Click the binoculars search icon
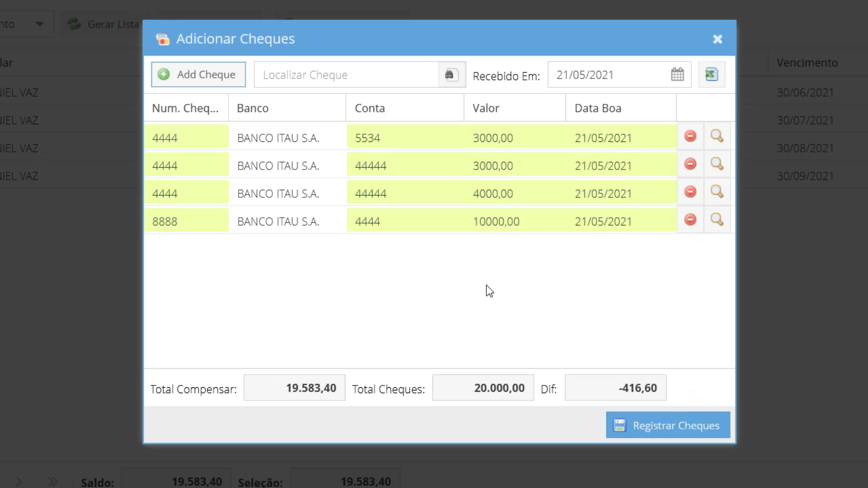This screenshot has width=868, height=488. (452, 75)
